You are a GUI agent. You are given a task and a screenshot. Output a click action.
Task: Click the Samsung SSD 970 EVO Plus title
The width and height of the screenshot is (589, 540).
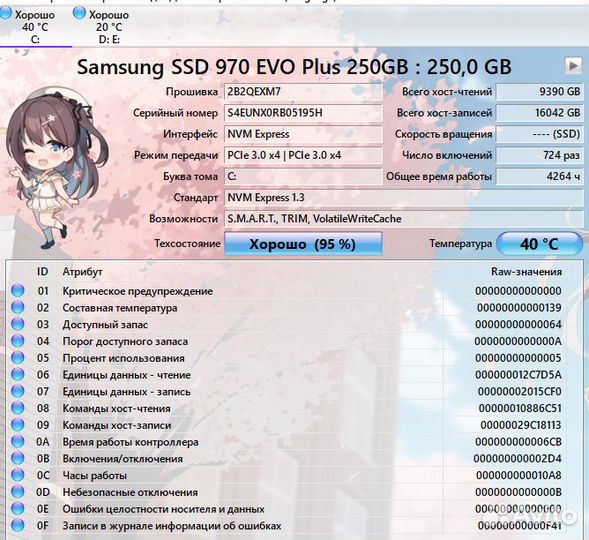tap(294, 67)
